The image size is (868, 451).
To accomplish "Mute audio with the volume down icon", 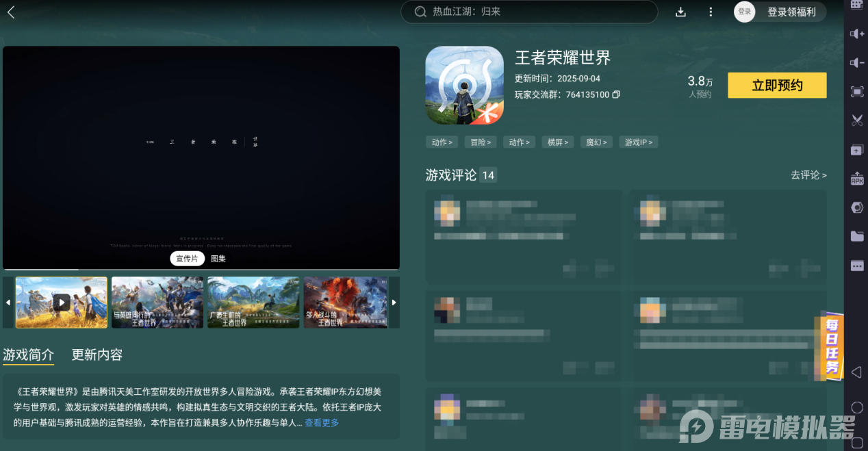I will (x=856, y=62).
